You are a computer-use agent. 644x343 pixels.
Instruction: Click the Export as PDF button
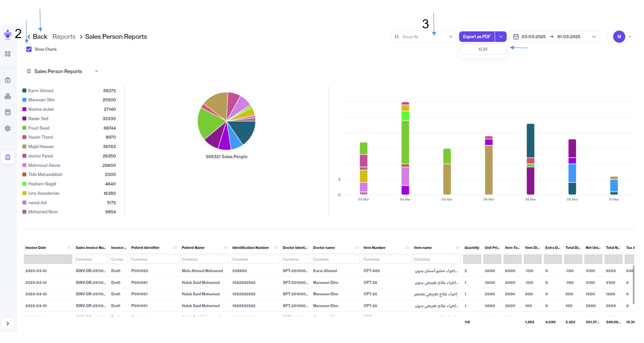(x=476, y=37)
